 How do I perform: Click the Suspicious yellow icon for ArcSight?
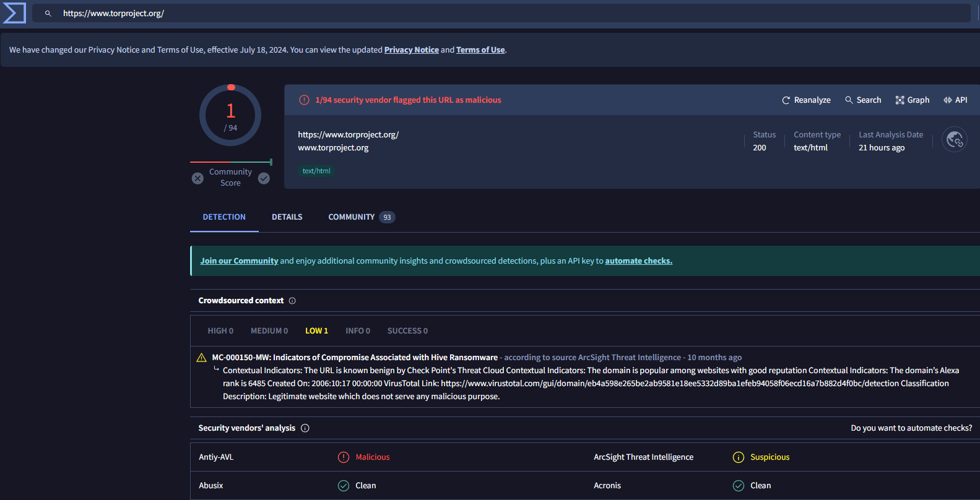(x=739, y=457)
